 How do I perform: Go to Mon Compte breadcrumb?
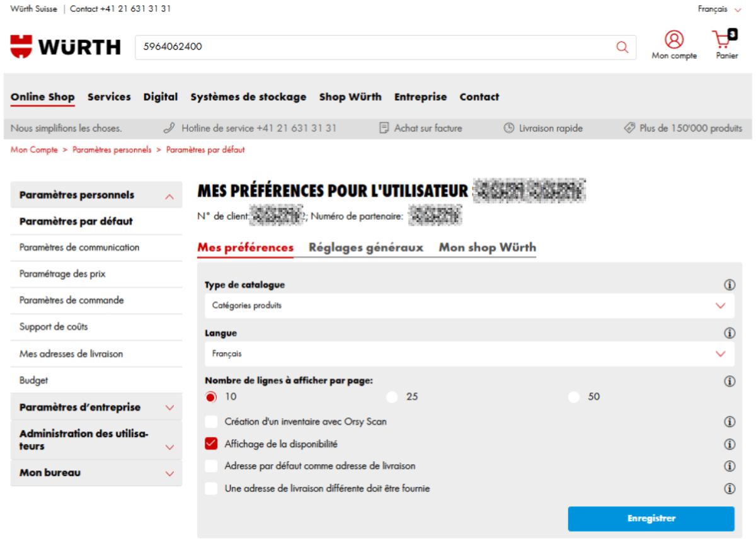pyautogui.click(x=34, y=150)
